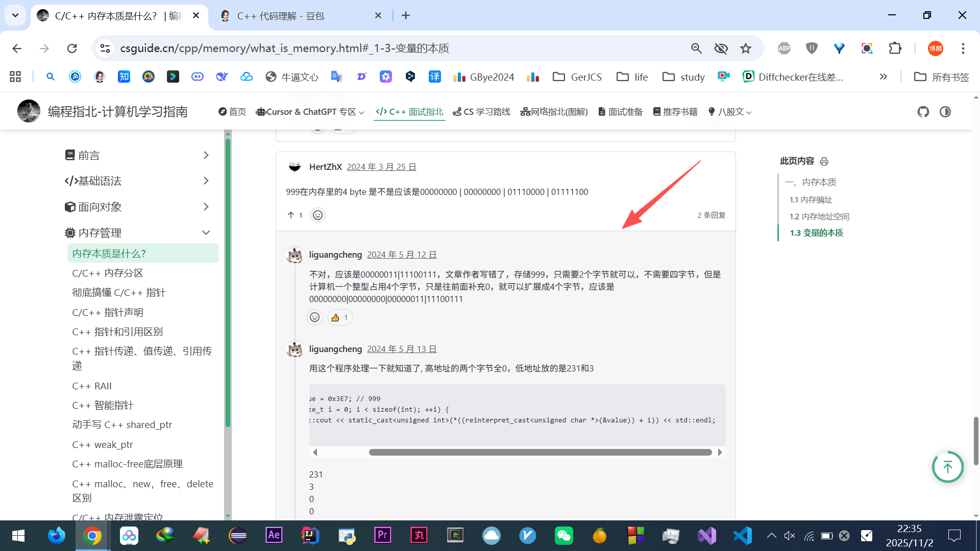Click code block horizontal scrollbar
The image size is (980, 551).
(540, 453)
